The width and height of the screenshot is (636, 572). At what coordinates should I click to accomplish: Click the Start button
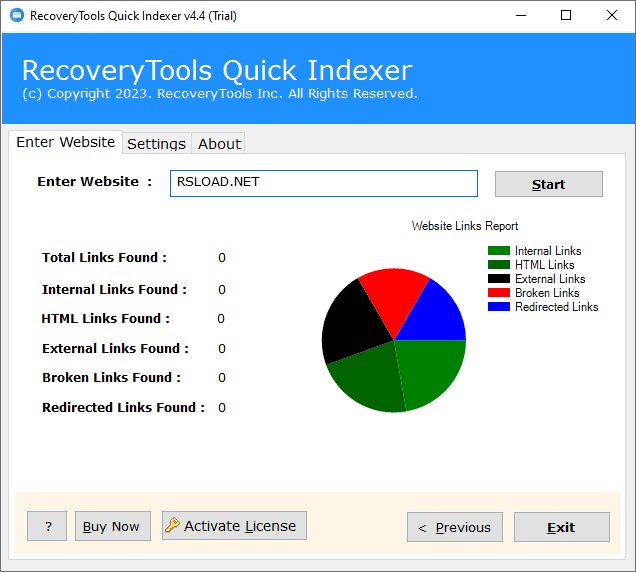click(548, 184)
